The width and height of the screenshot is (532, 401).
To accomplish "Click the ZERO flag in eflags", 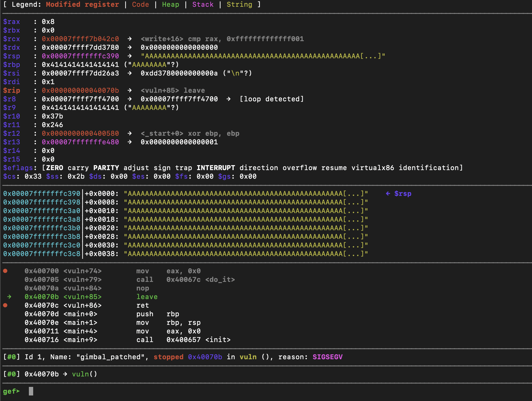I will coord(55,168).
